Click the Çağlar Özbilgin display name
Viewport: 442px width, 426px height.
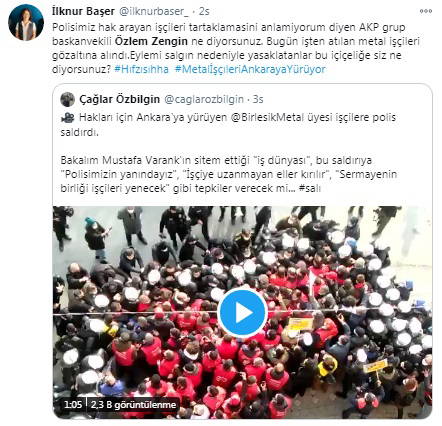120,99
